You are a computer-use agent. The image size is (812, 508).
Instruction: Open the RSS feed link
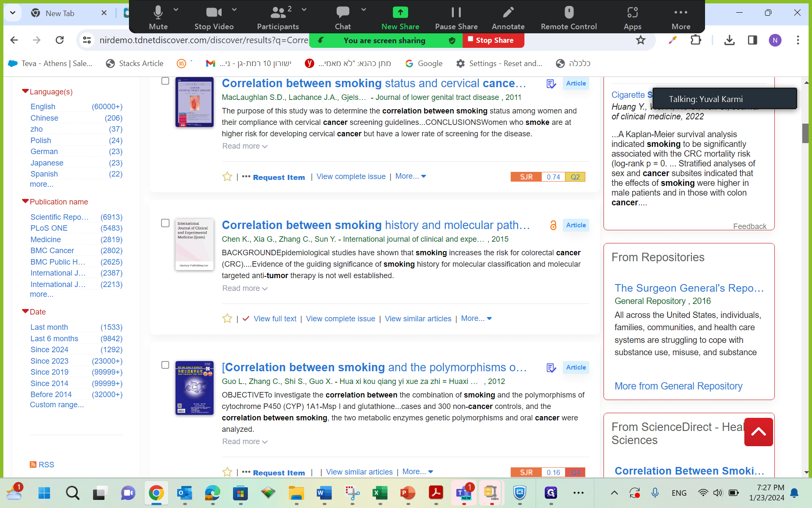[42, 464]
